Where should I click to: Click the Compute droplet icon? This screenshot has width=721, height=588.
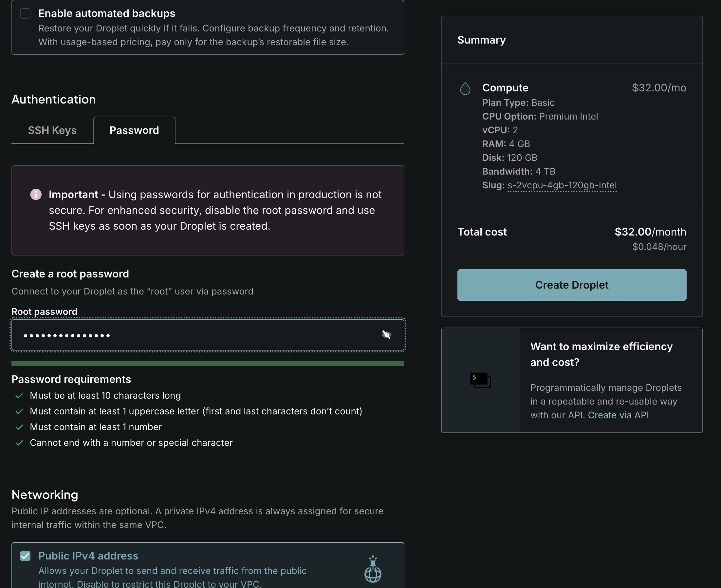465,88
